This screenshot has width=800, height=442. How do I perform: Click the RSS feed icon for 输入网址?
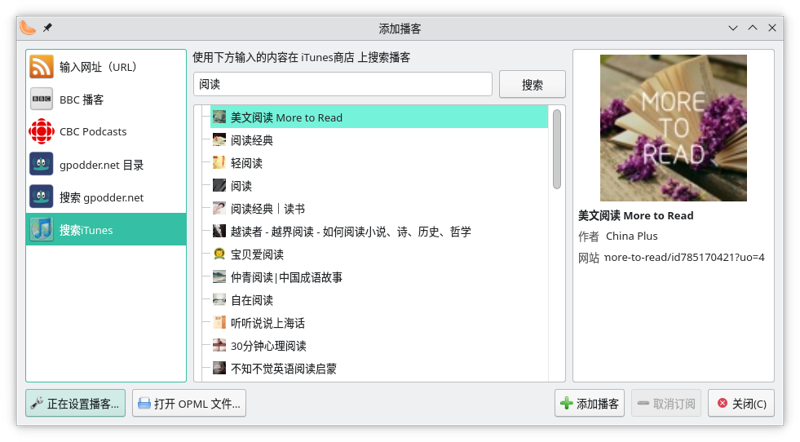click(x=42, y=67)
